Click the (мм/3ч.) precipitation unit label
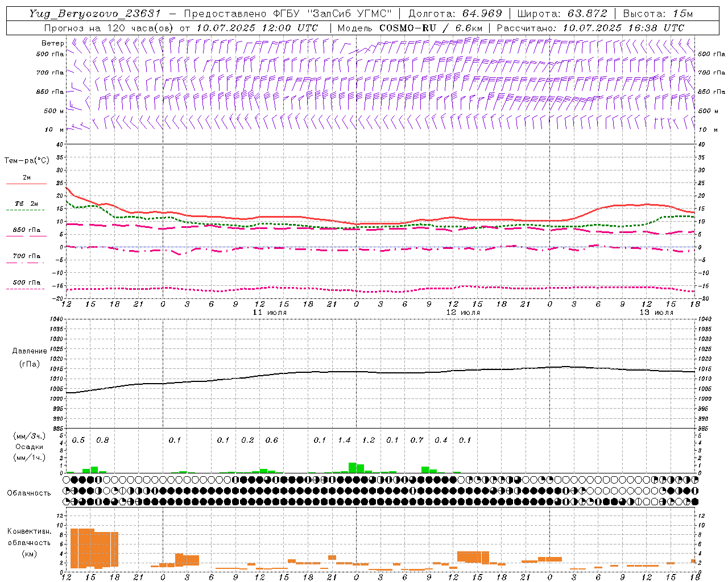The width and height of the screenshot is (728, 582). [29, 436]
